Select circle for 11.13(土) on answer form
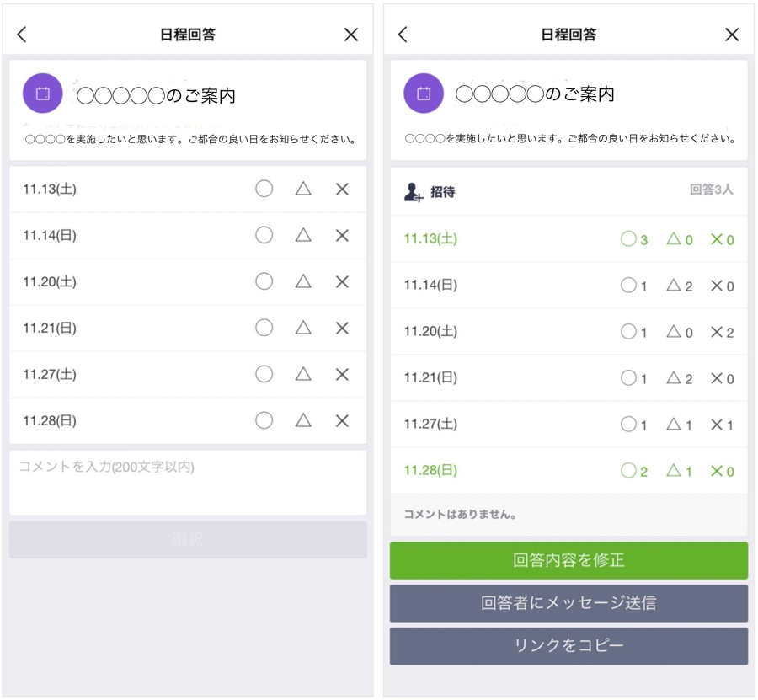The height and width of the screenshot is (700, 758). point(264,190)
